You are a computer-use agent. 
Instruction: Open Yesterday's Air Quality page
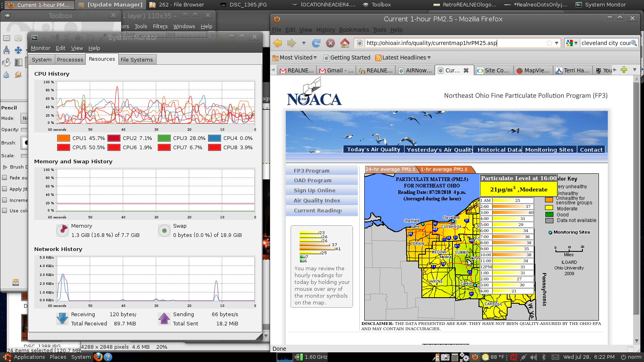(440, 150)
